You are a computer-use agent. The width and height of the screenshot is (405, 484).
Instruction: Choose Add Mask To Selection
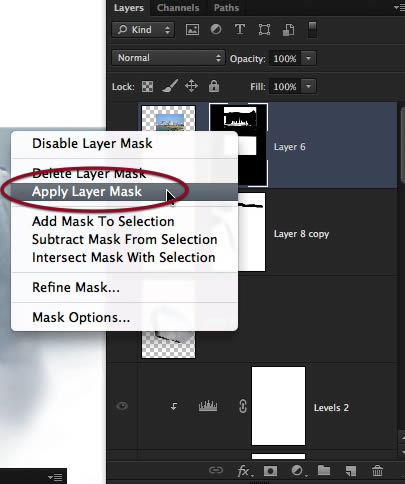[x=125, y=222]
